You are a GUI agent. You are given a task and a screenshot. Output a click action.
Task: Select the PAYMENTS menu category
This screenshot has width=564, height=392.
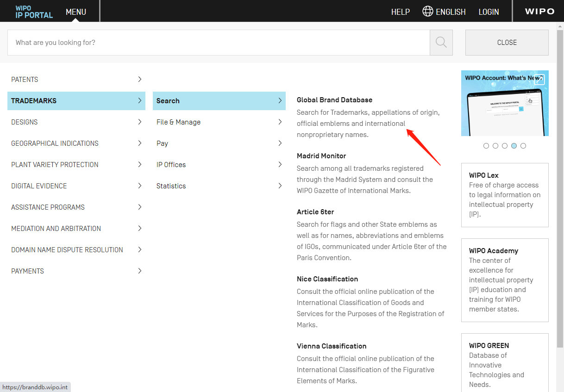[x=76, y=271]
